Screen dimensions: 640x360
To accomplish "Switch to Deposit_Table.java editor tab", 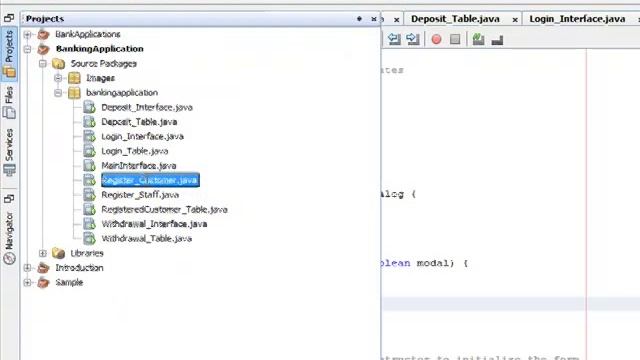I will click(x=455, y=19).
